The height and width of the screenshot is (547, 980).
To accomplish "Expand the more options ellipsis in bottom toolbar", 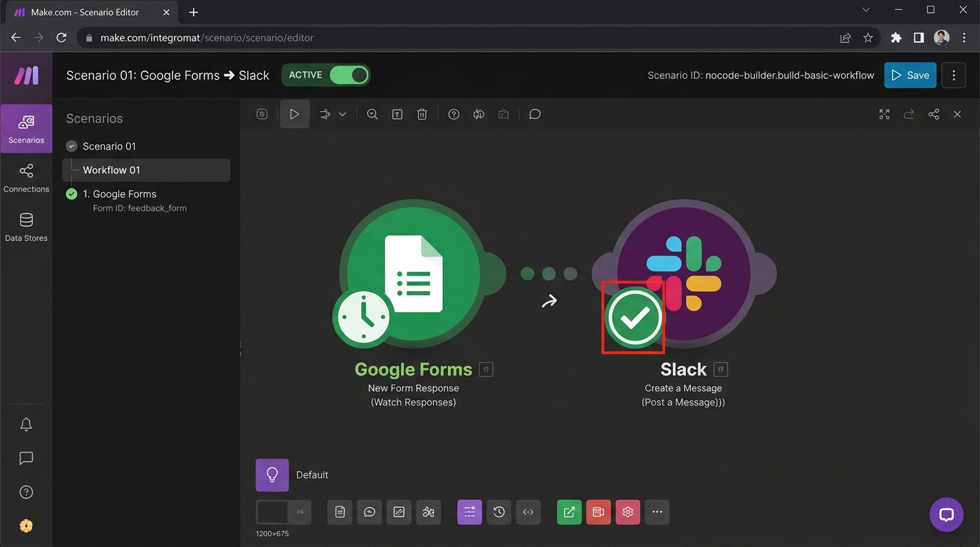I will point(657,512).
